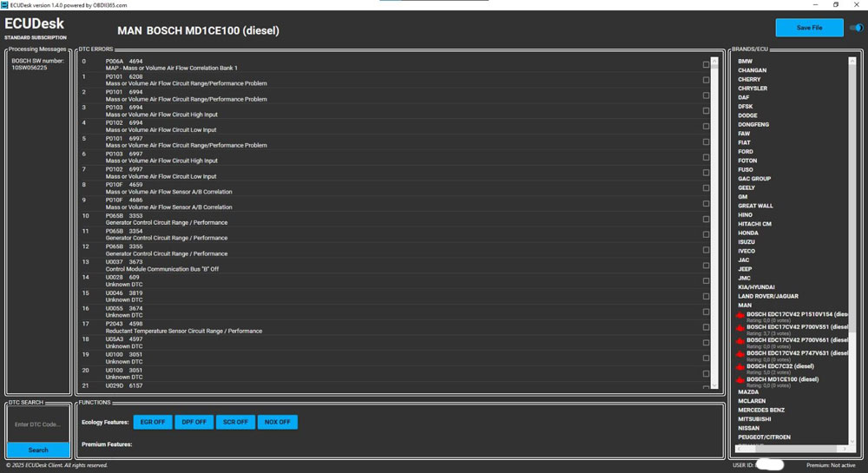Disable EGR with EGR OFF button
This screenshot has width=868, height=473.
pos(153,422)
